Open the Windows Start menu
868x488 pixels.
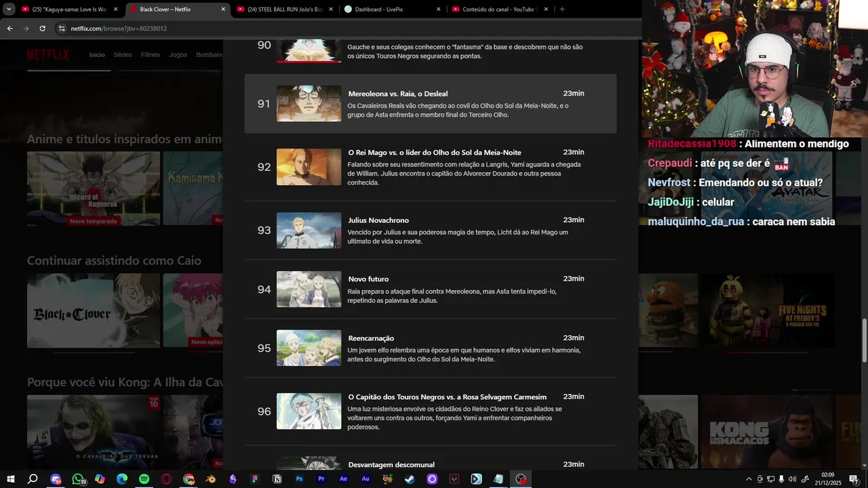tap(11, 479)
